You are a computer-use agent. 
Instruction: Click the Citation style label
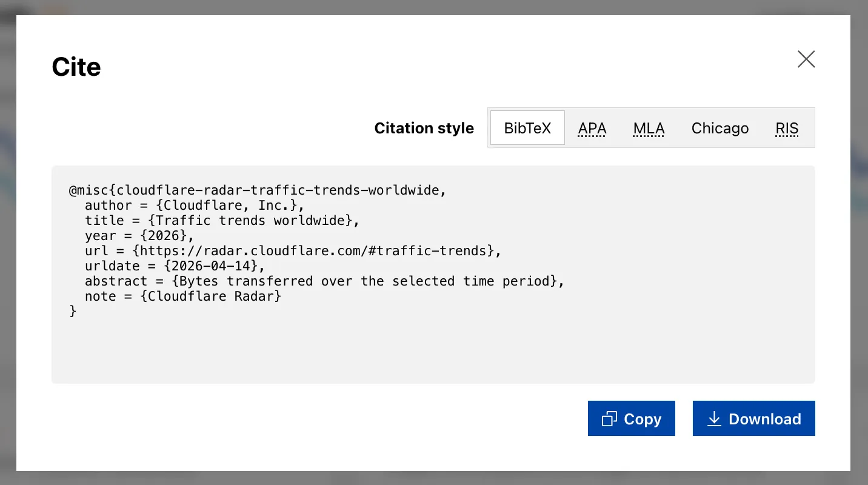pyautogui.click(x=424, y=128)
